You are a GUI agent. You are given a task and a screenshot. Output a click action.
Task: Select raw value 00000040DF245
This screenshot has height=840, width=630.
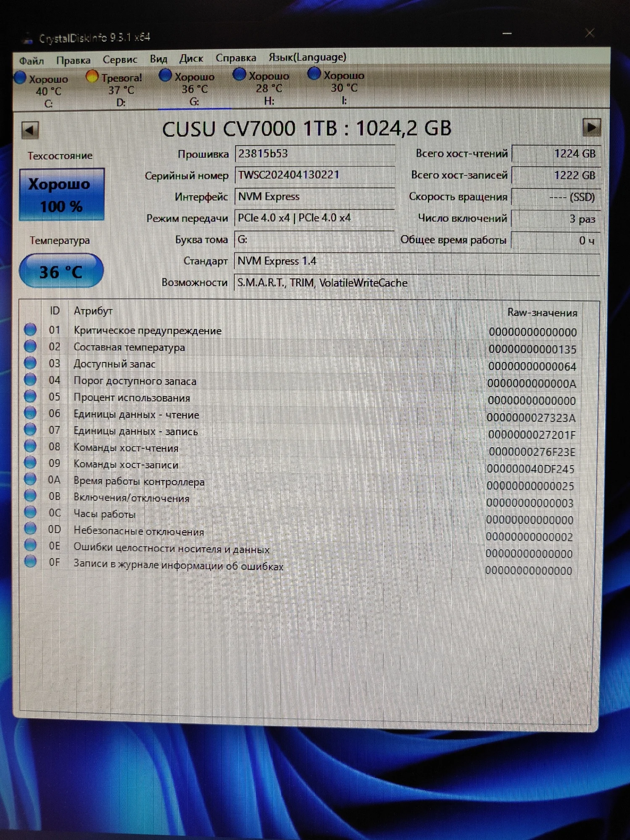click(530, 469)
